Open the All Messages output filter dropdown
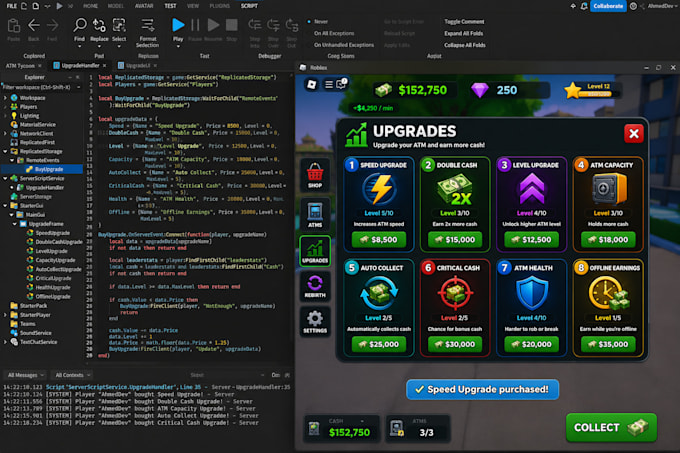 [x=26, y=375]
